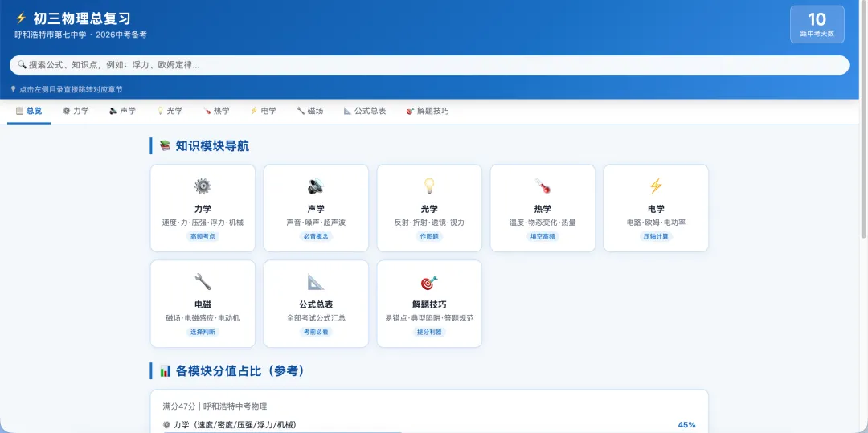Open the 声学 tab
Screen dimensions: 868x433
click(122, 111)
